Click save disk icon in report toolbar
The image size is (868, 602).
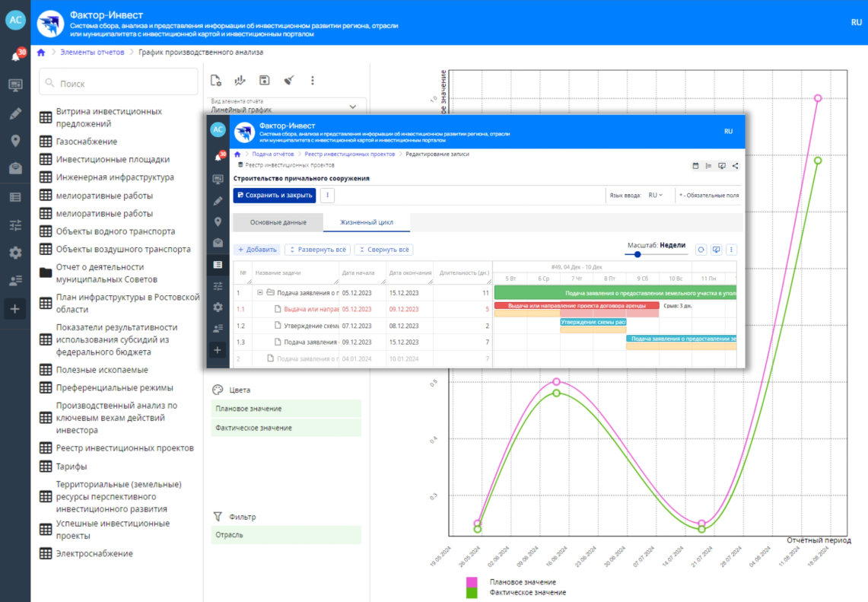265,81
